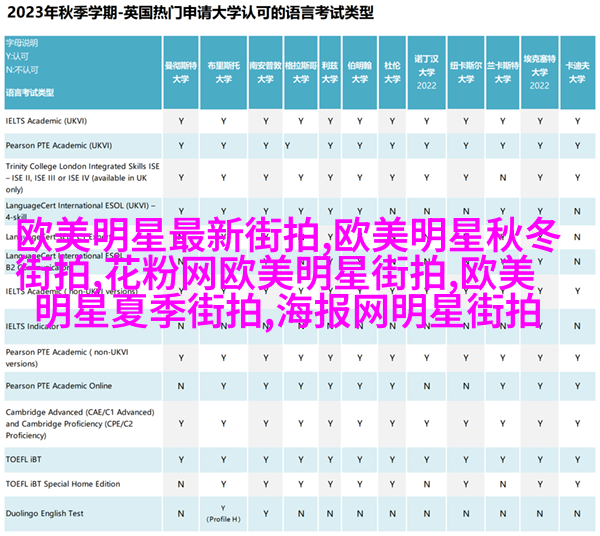Screen dimensions: 600x536
Task: Click Pearson PTE Academic Online 'N' under 纽卡斯尔大学
Action: click(466, 386)
